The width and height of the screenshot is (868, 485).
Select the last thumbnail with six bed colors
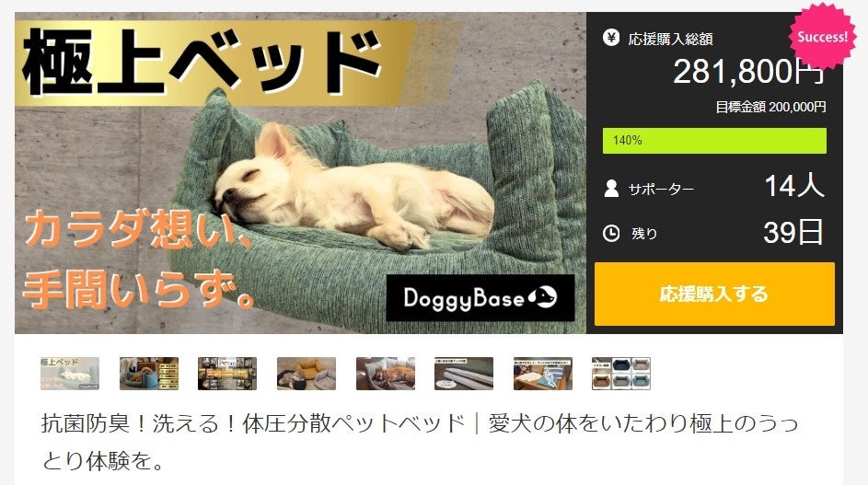coord(621,373)
